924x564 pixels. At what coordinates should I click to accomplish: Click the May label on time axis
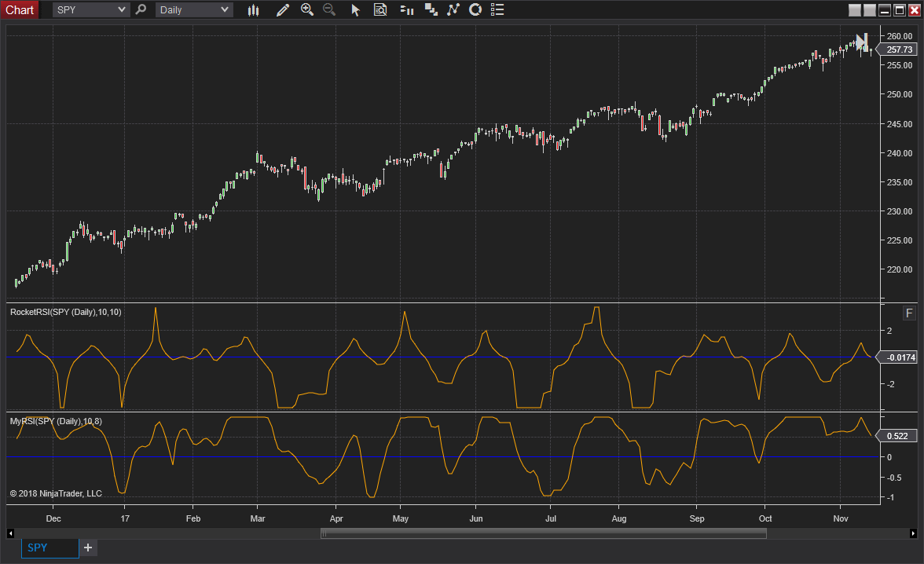point(401,518)
